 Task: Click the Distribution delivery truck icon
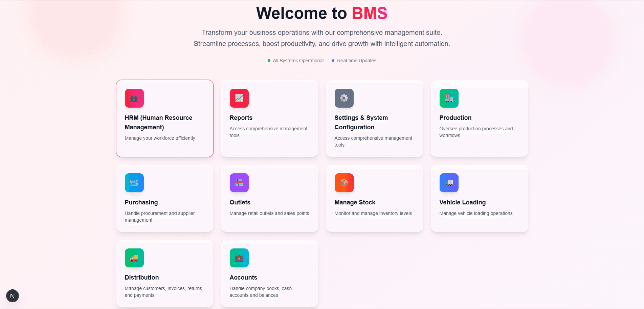(134, 258)
